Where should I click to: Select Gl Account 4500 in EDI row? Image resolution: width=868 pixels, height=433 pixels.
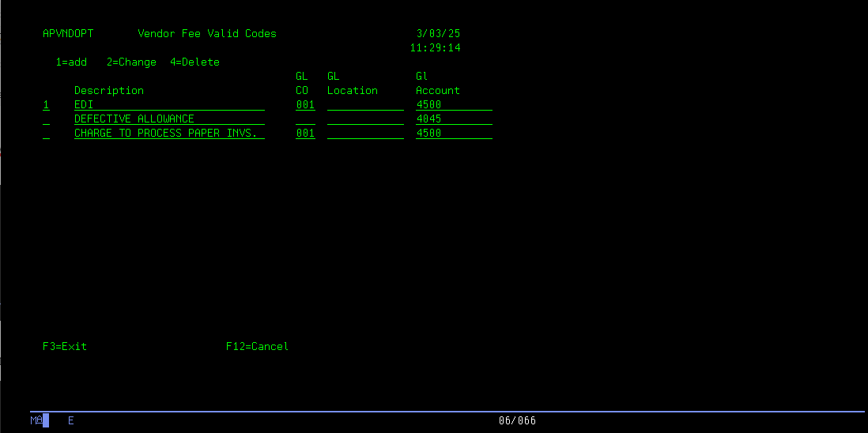click(x=454, y=105)
